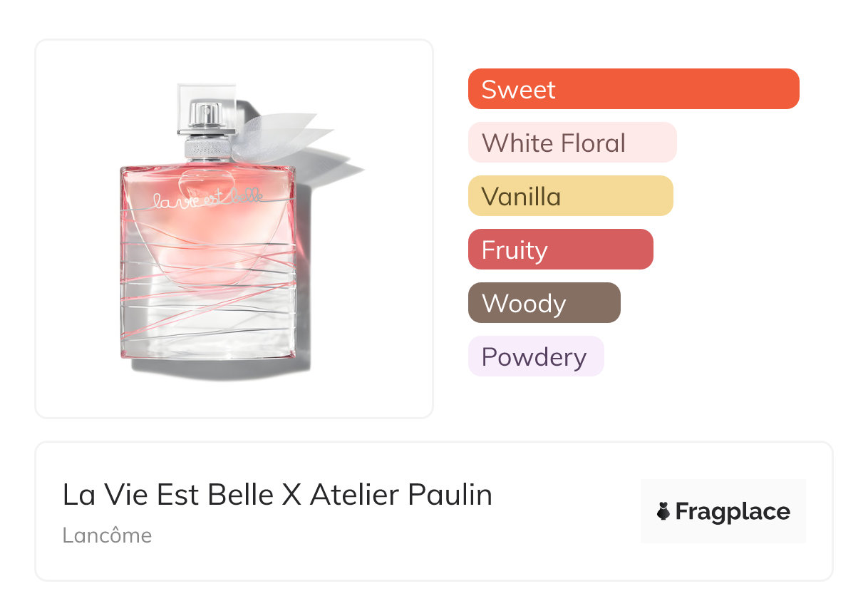The height and width of the screenshot is (616, 868).
Task: Choose the Vanilla accord bar
Action: coord(570,196)
